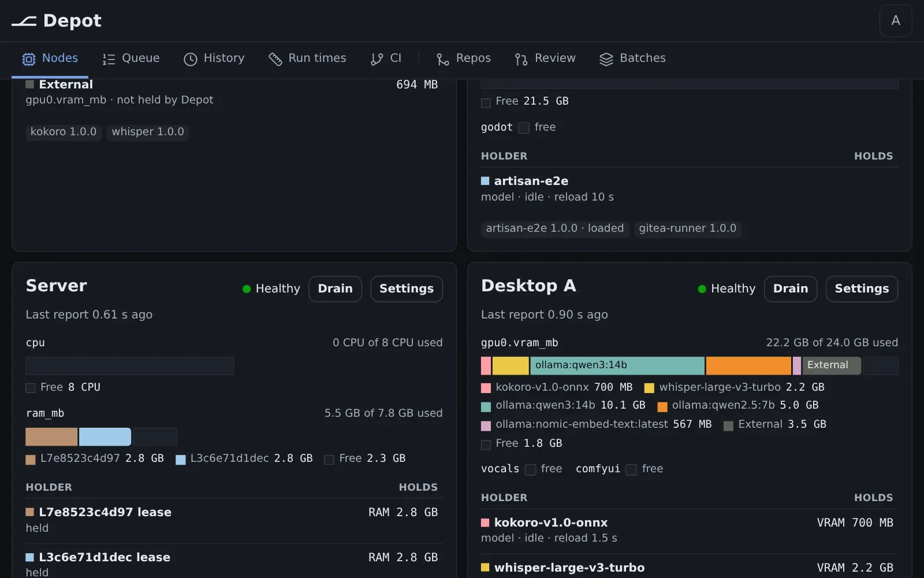Screen dimensions: 924x578
Task: Open the Batches tab
Action: click(632, 58)
